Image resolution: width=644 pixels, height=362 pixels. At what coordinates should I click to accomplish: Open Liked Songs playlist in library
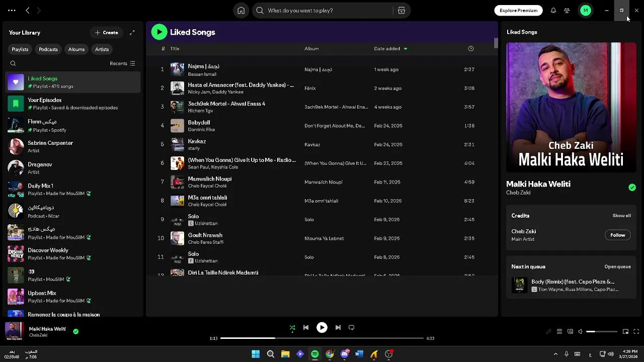(x=73, y=82)
